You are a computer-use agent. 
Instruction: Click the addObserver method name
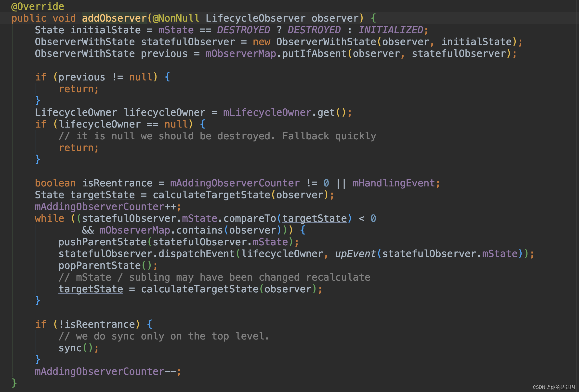click(x=114, y=18)
